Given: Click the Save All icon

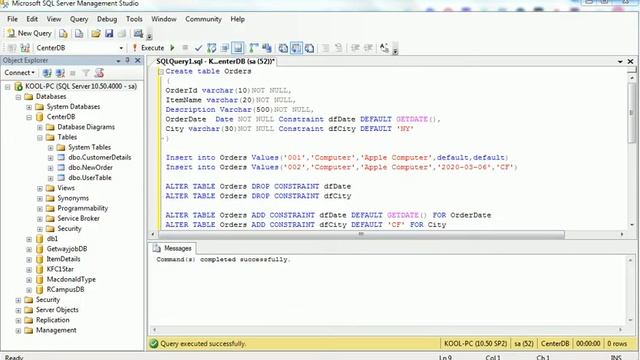Looking at the screenshot, I should click(x=122, y=34).
